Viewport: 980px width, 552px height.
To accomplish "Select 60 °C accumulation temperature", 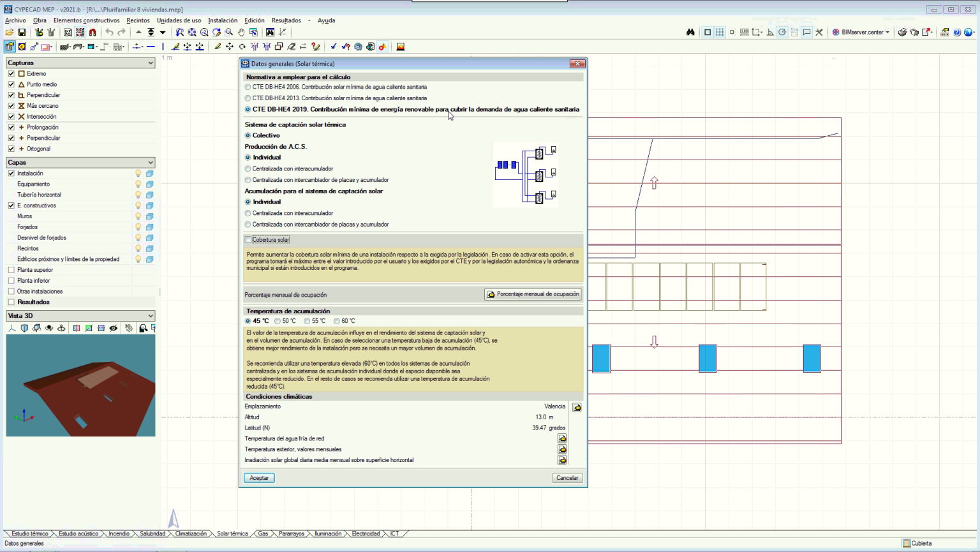I will coord(337,321).
